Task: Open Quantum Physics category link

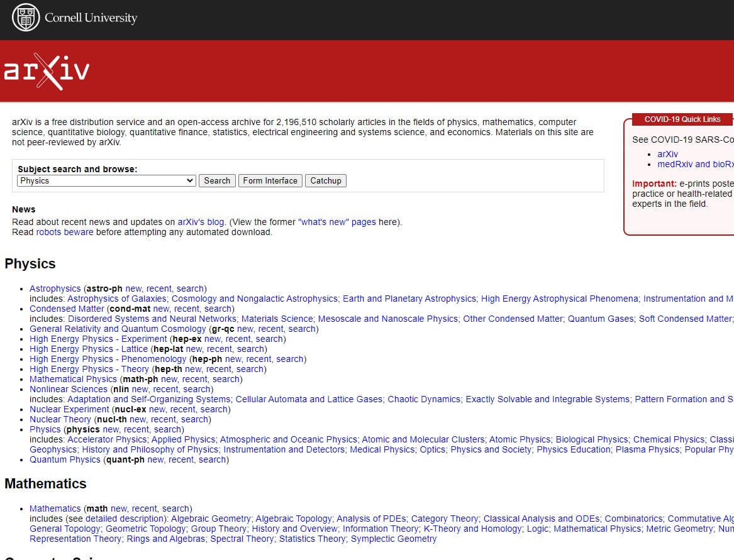Action: (65, 460)
